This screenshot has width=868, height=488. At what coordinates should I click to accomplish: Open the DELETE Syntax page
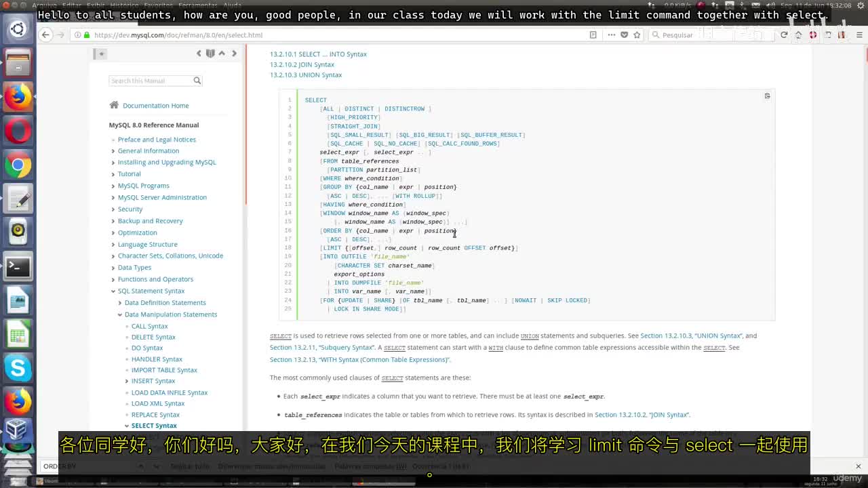point(153,337)
